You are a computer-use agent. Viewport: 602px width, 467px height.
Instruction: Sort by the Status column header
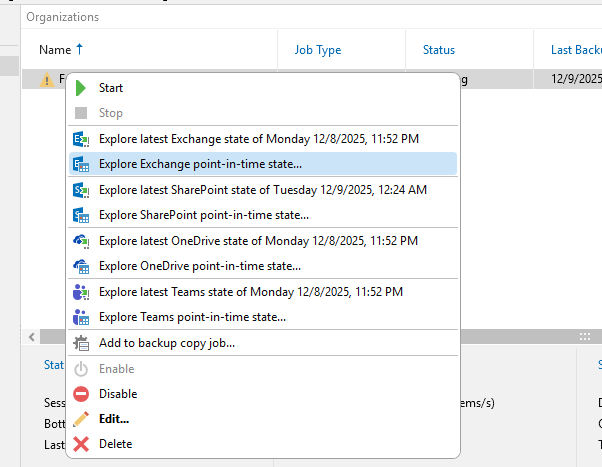(x=438, y=50)
